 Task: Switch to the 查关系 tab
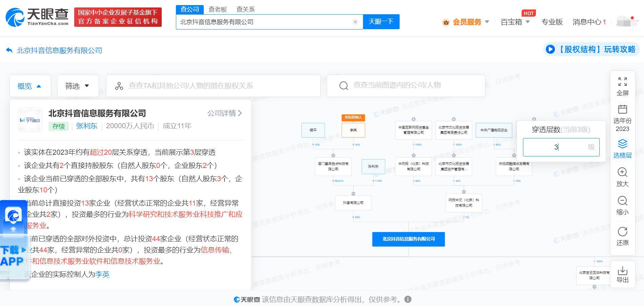pos(245,9)
